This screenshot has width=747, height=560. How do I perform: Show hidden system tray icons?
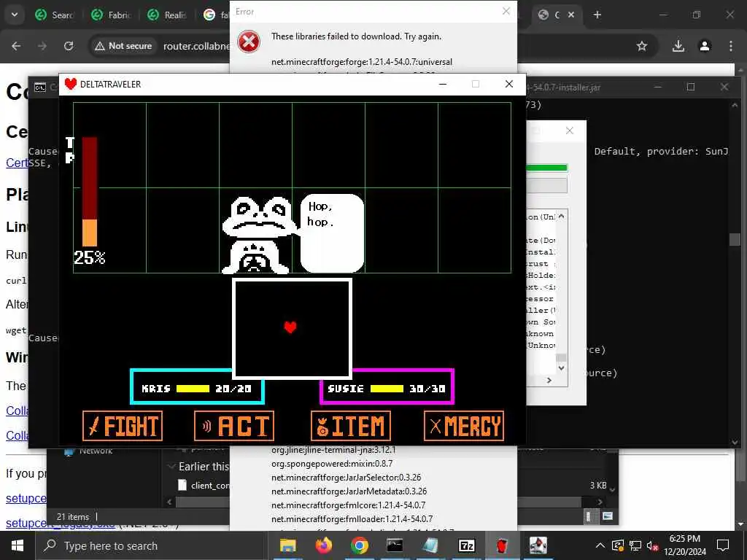[600, 545]
